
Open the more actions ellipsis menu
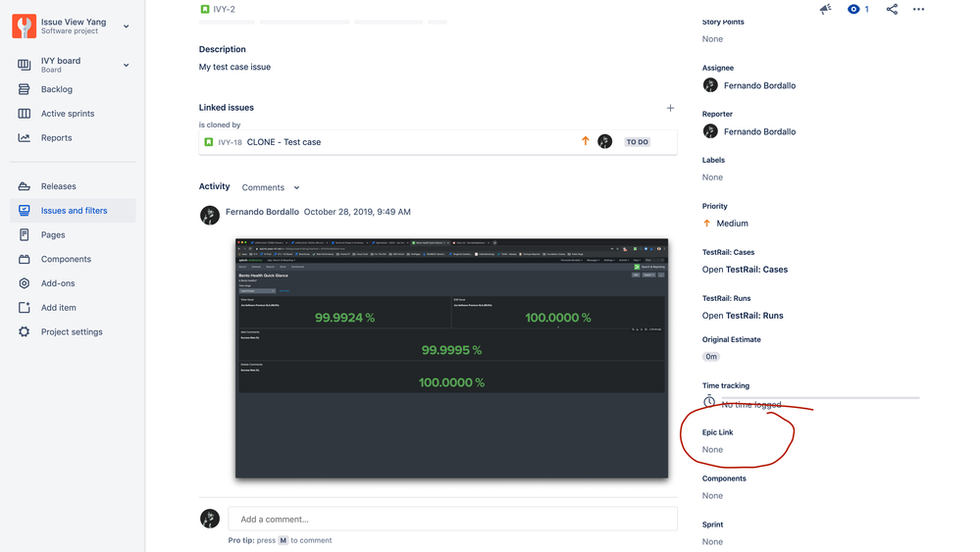click(x=918, y=9)
